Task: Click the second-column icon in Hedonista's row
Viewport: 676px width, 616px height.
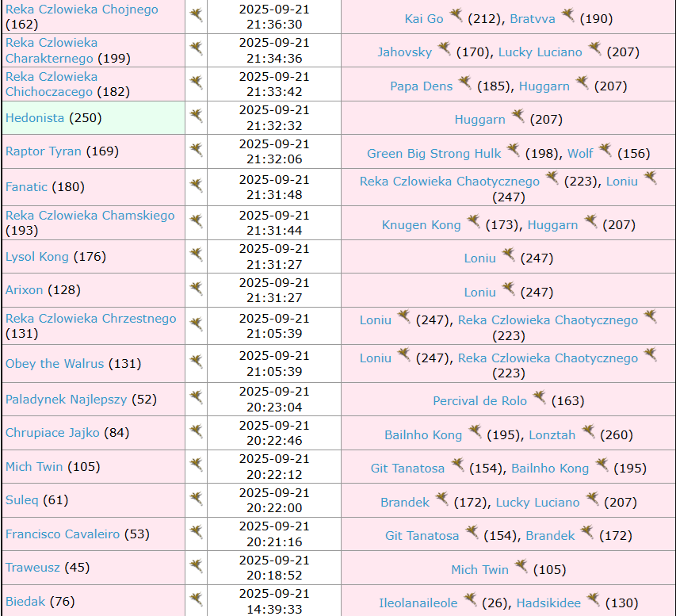Action: (196, 117)
